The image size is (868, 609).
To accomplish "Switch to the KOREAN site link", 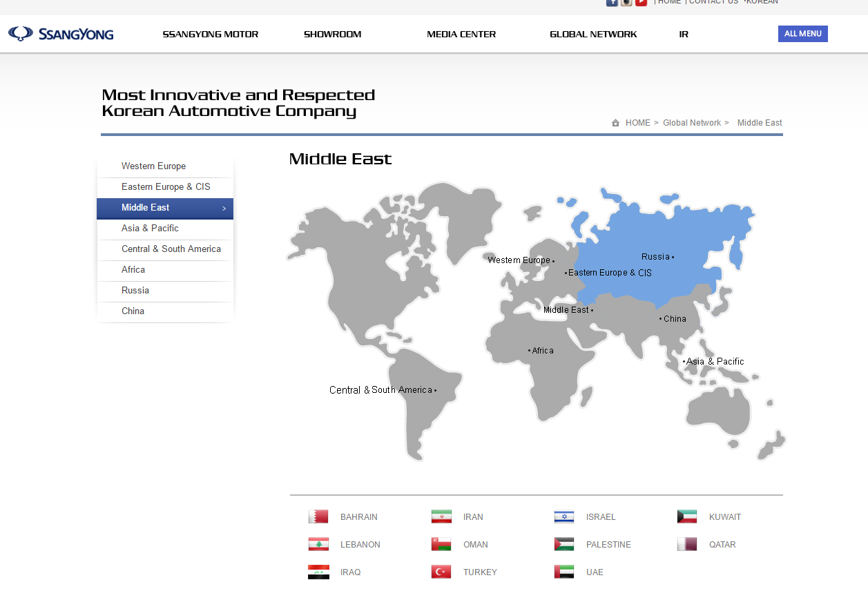I will point(762,2).
